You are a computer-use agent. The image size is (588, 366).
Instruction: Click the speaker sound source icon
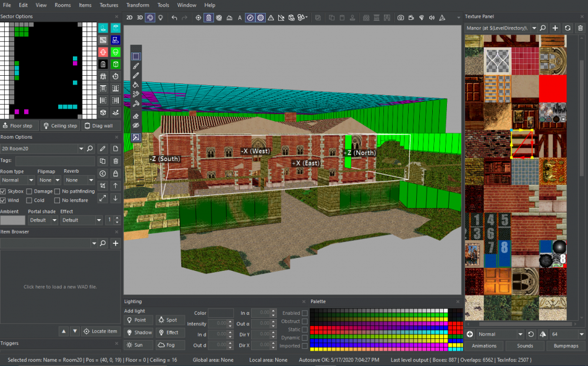pos(432,18)
